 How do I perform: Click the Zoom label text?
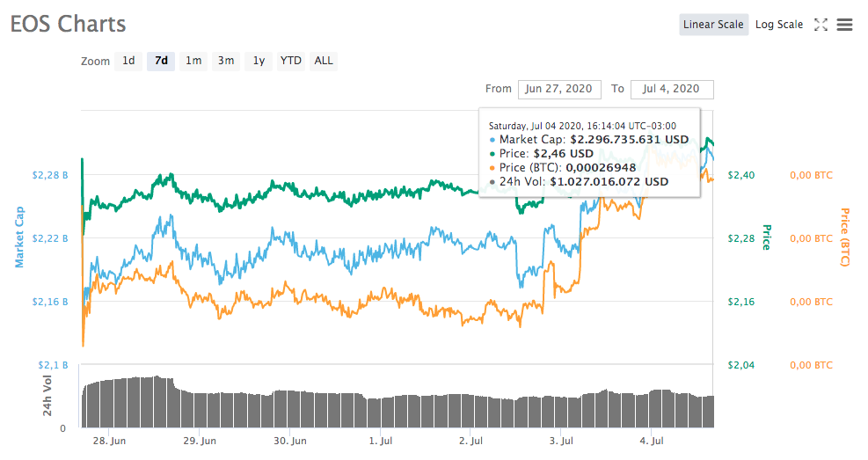[x=95, y=62]
